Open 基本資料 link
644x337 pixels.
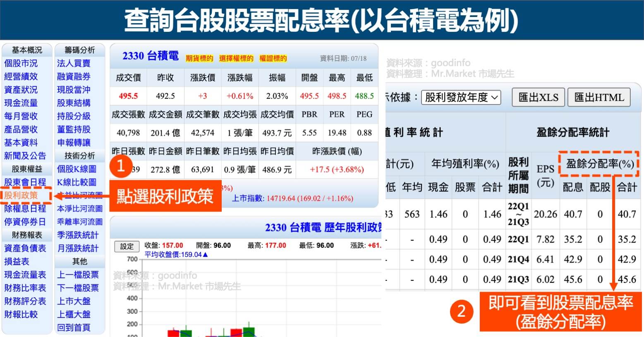(x=21, y=143)
